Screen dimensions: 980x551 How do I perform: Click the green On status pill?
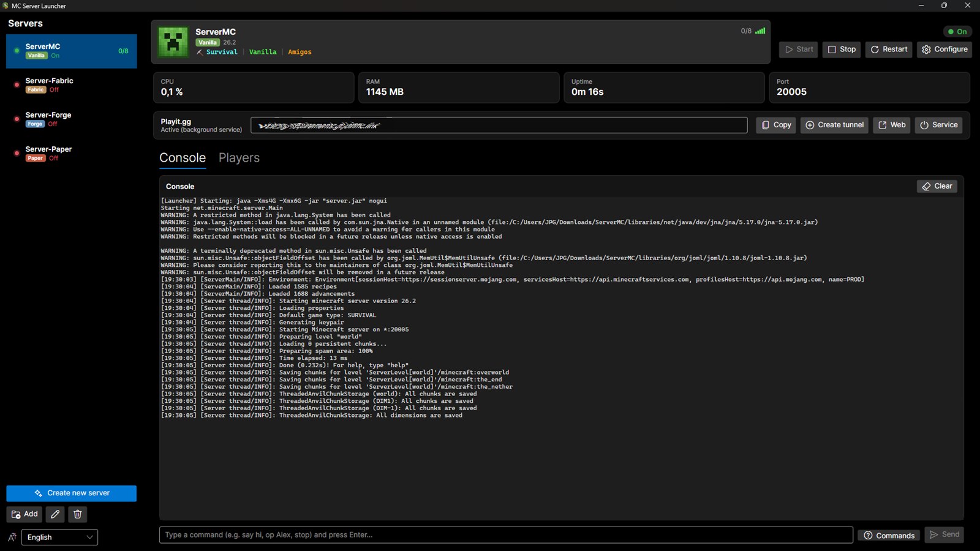(x=957, y=32)
